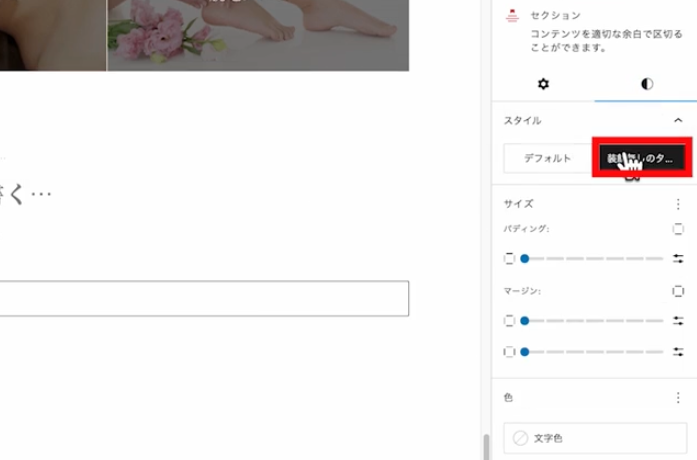The width and height of the screenshot is (697, 460).
Task: Toggle マージン linked sides icon
Action: pos(678,291)
